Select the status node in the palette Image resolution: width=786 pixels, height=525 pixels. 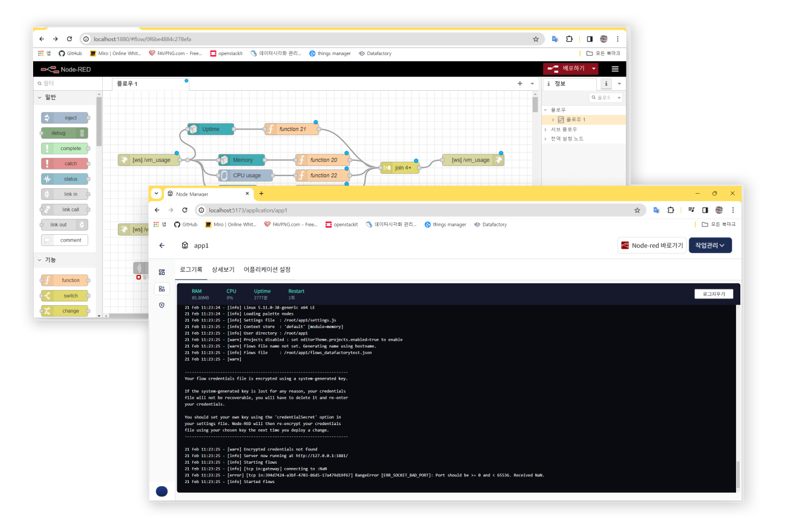[65, 179]
